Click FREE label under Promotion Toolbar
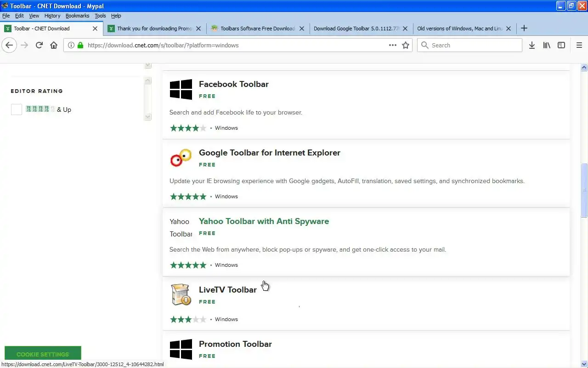Screen dimensions: 588x368 [207, 356]
